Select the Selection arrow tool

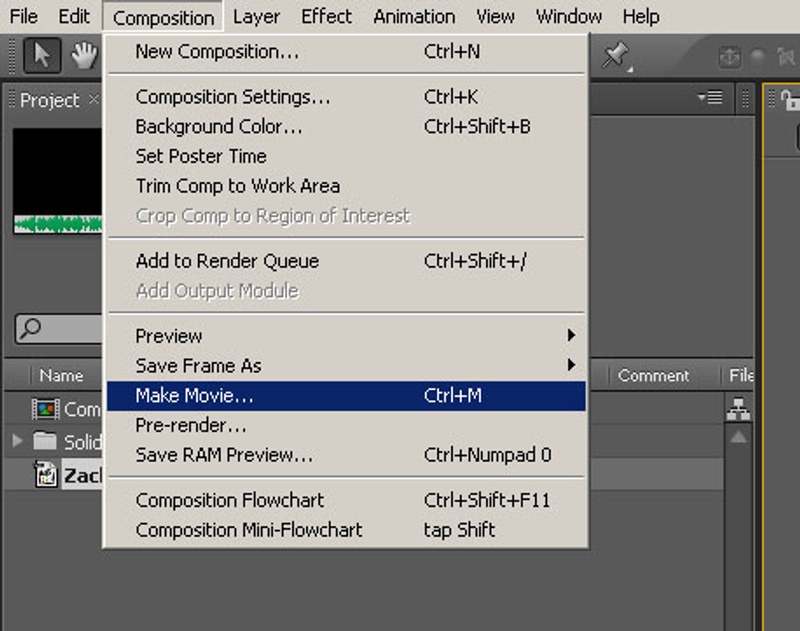[42, 56]
